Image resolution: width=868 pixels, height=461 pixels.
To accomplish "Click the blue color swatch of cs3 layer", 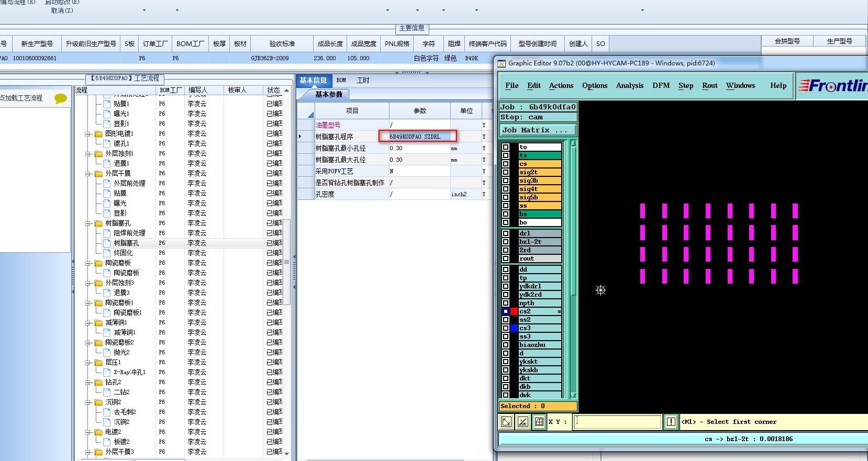I will pyautogui.click(x=514, y=328).
